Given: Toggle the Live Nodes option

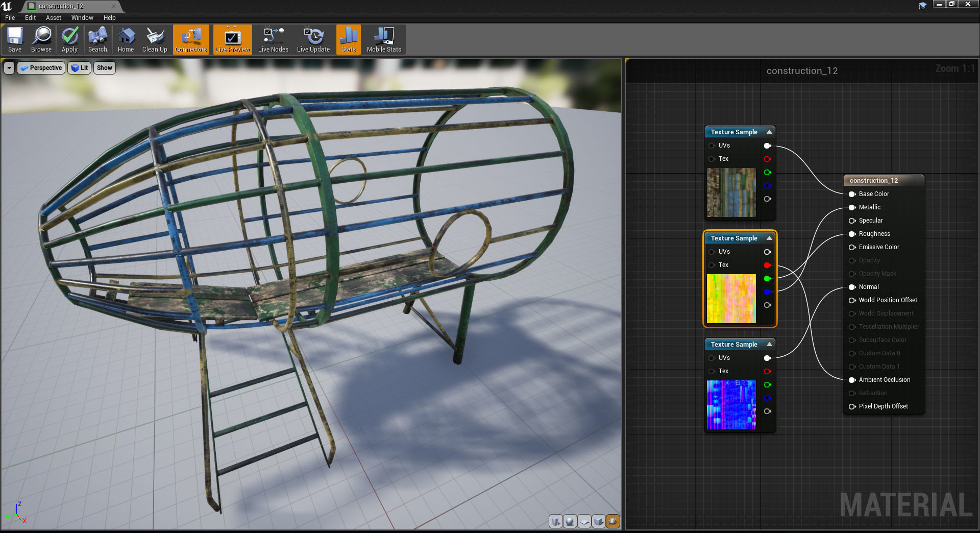Looking at the screenshot, I should (273, 39).
